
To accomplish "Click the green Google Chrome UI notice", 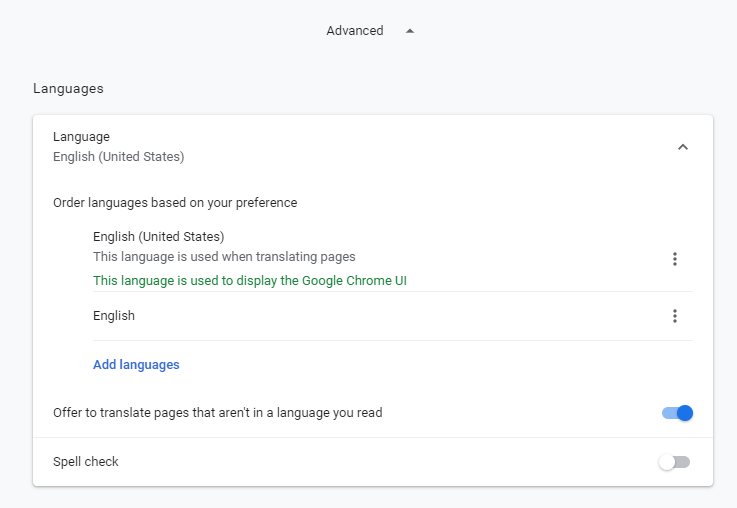I will coord(249,281).
